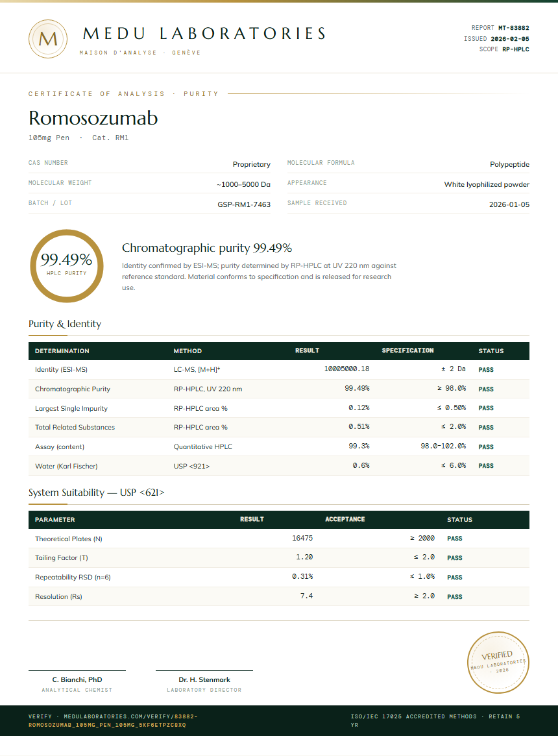Click the System Suitability — USP <621> heading
The width and height of the screenshot is (558, 756).
pyautogui.click(x=97, y=493)
